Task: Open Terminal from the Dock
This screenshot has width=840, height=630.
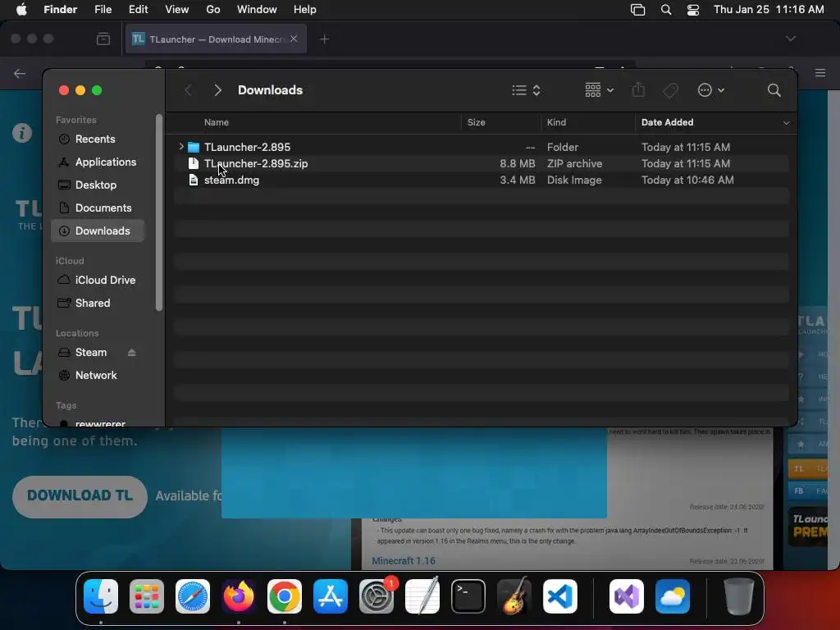Action: click(x=468, y=596)
